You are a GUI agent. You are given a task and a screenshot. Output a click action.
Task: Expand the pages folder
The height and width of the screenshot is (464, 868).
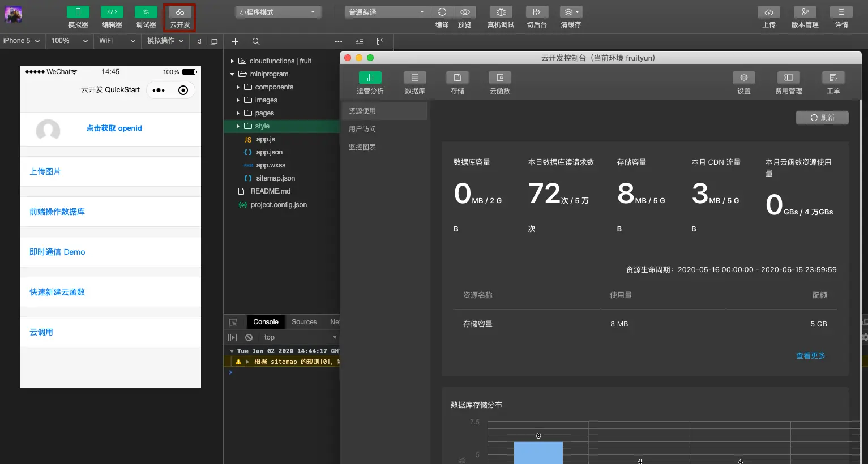pos(238,113)
